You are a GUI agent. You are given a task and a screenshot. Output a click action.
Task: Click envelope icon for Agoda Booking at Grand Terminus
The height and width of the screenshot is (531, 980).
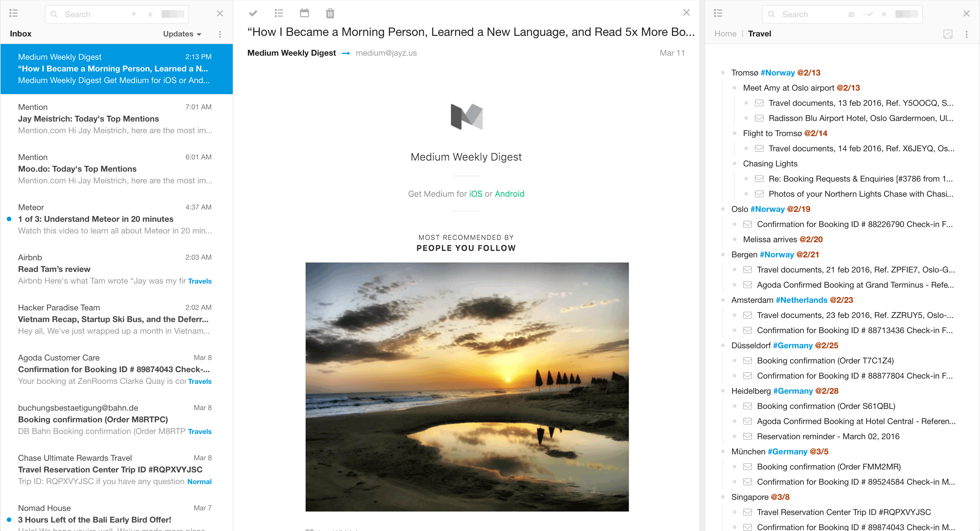pos(747,285)
